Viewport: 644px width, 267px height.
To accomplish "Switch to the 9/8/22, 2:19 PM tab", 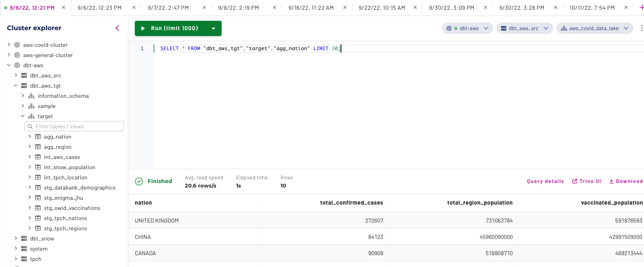I will pyautogui.click(x=238, y=8).
